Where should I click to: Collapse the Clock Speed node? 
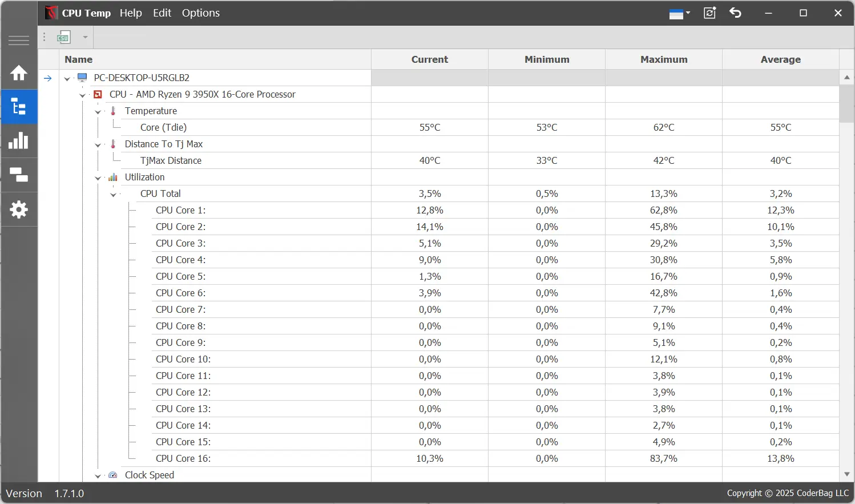[x=98, y=476]
